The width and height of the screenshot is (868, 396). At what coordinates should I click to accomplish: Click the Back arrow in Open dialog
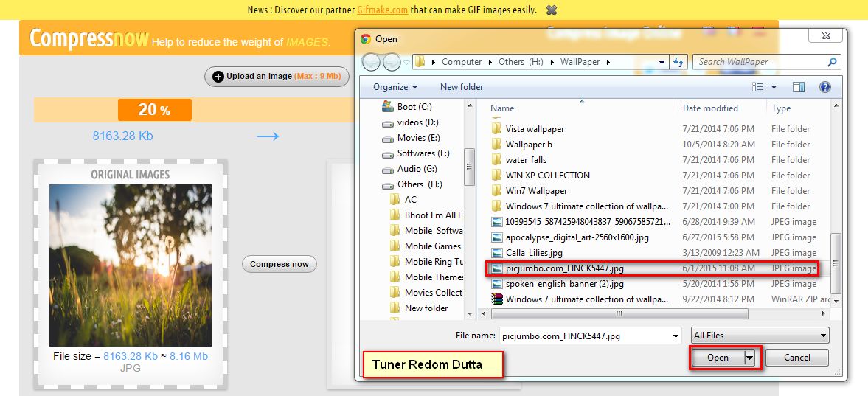[370, 62]
